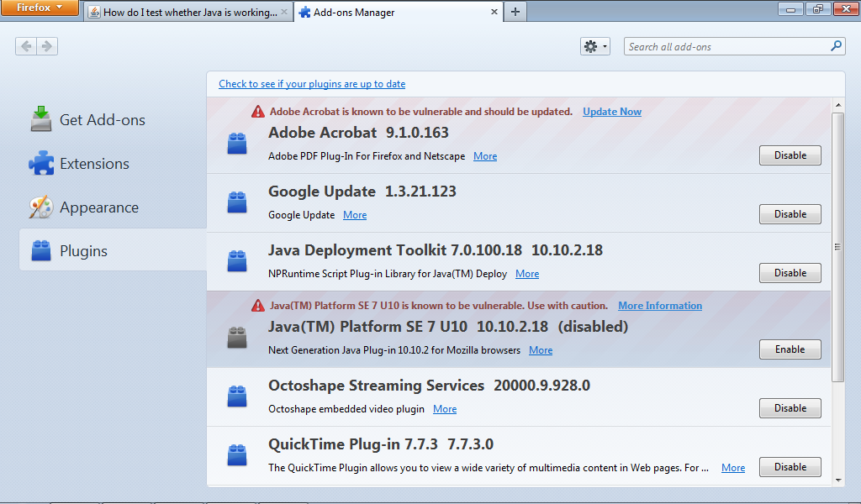Click the back navigation arrow
Viewport: 861px width, 504px height.
[26, 46]
